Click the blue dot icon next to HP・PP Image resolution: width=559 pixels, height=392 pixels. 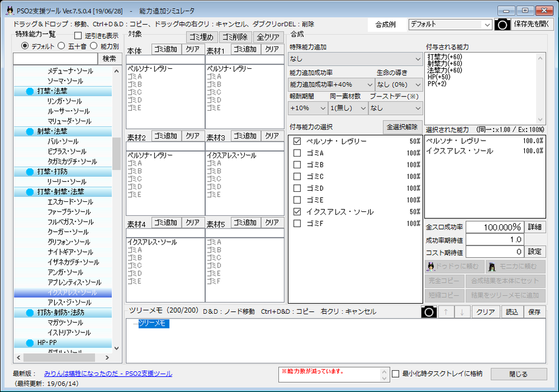click(30, 343)
